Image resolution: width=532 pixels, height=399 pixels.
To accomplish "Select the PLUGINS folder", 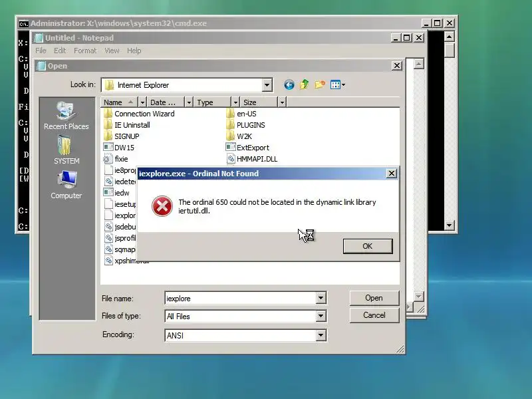I will tap(245, 125).
